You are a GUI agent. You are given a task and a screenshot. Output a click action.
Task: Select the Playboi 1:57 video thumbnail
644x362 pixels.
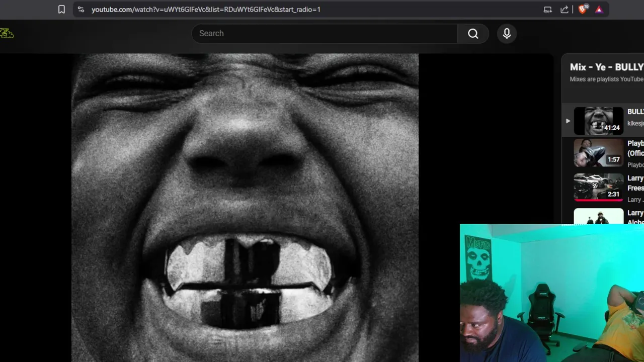coord(599,152)
